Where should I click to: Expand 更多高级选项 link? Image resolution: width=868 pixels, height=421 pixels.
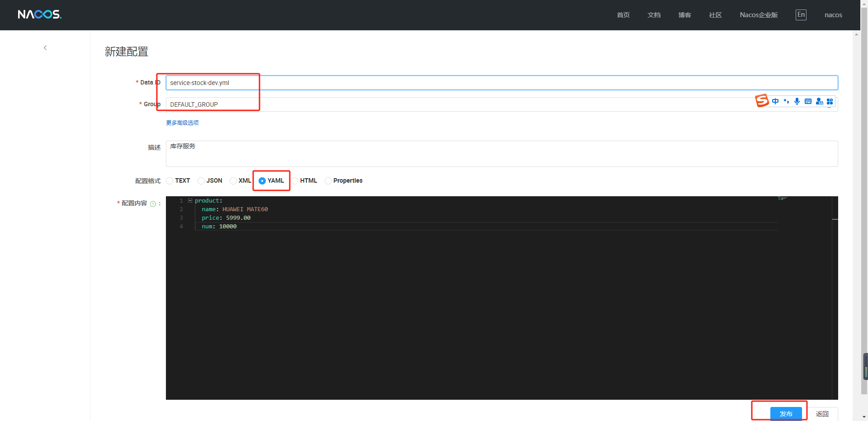click(x=182, y=123)
